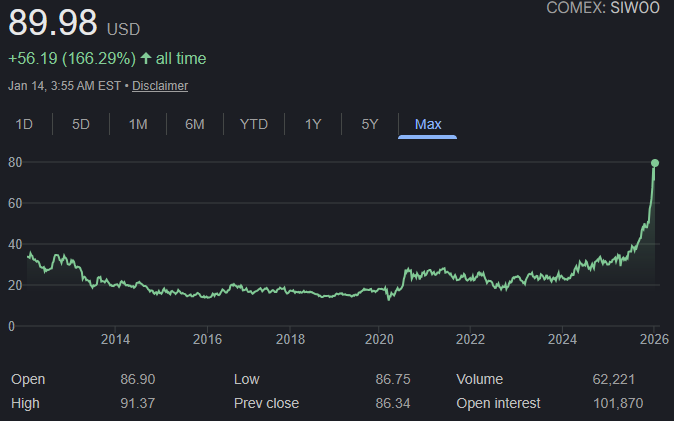Click the COMEX: SIW00 ticker label
Viewport: 674px width, 421px height.
coord(603,7)
